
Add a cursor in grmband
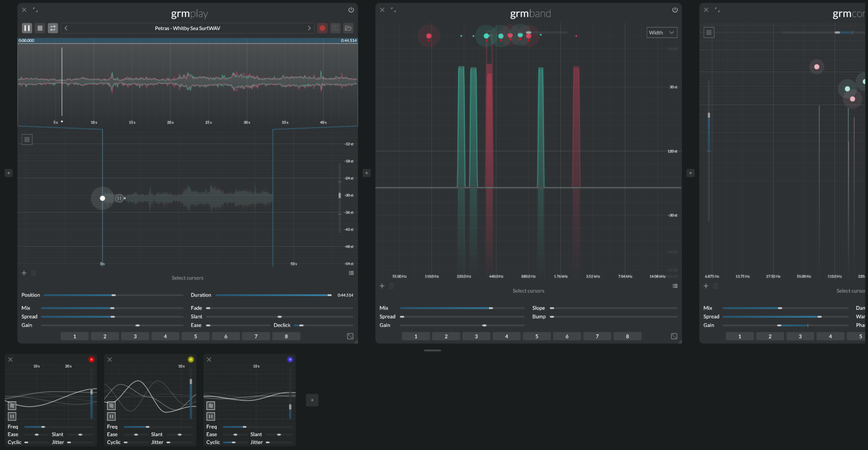click(x=382, y=286)
